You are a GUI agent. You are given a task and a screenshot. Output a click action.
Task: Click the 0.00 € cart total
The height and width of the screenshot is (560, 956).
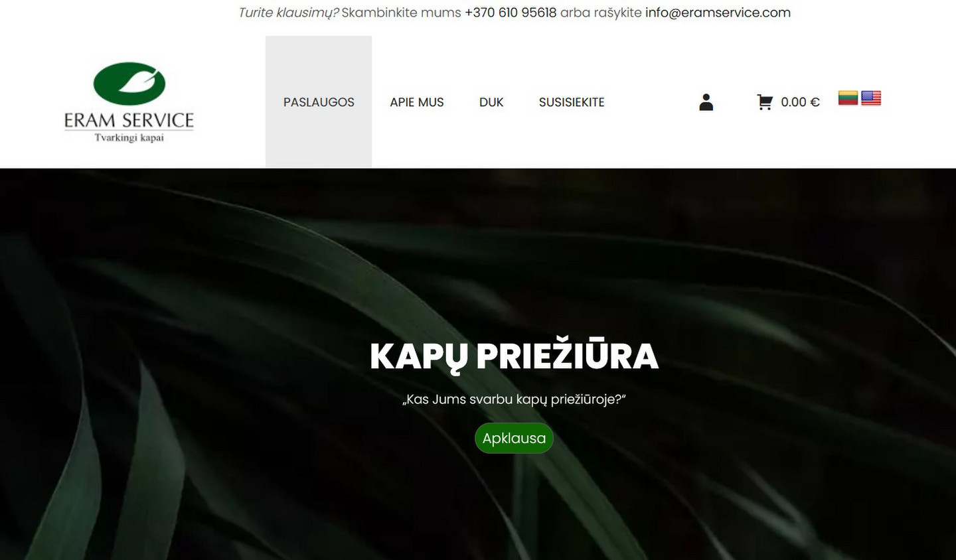[800, 102]
